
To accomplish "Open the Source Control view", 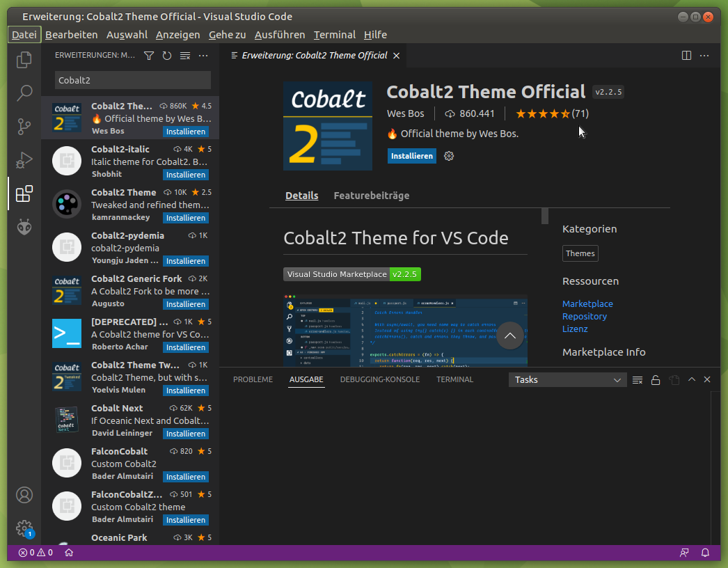I will point(24,126).
